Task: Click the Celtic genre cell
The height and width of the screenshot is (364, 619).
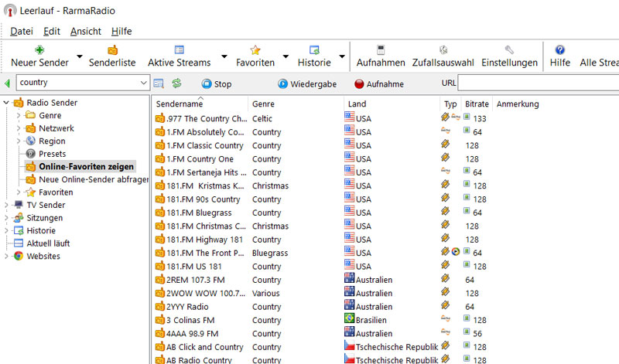Action: (x=262, y=119)
